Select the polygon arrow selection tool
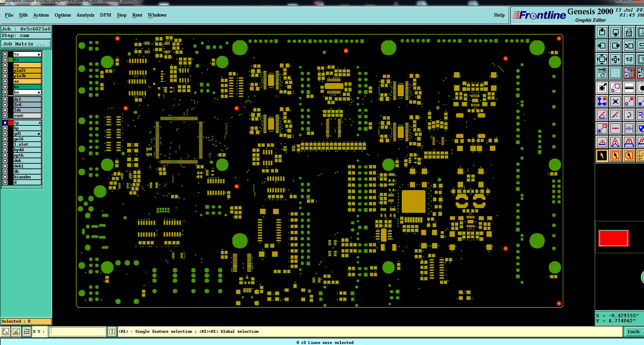This screenshot has height=345, width=644. 629,156
